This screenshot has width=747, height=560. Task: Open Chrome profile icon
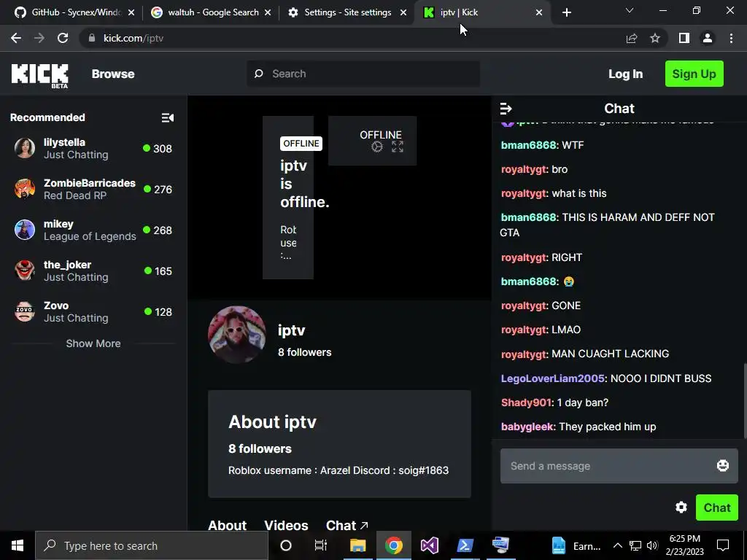click(x=708, y=38)
